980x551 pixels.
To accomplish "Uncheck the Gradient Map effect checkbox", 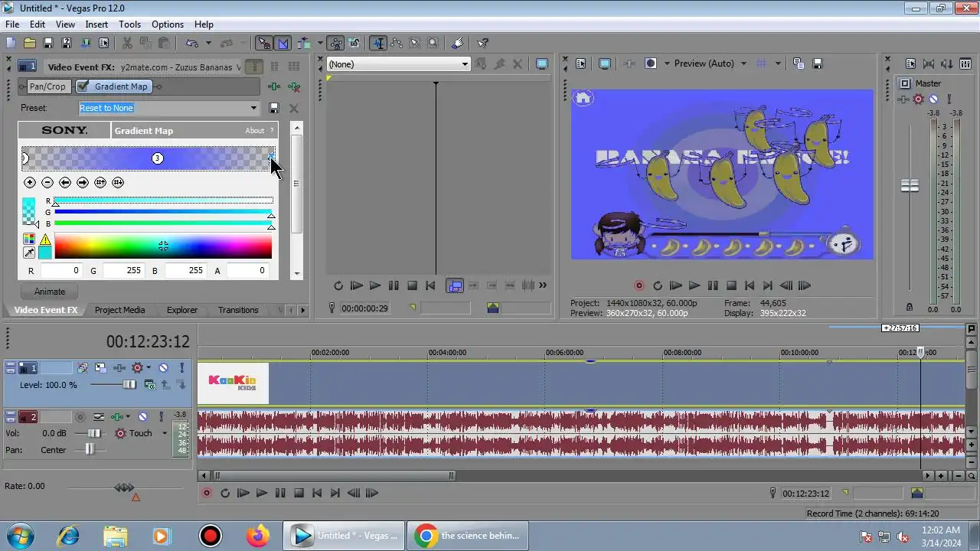I will (83, 86).
